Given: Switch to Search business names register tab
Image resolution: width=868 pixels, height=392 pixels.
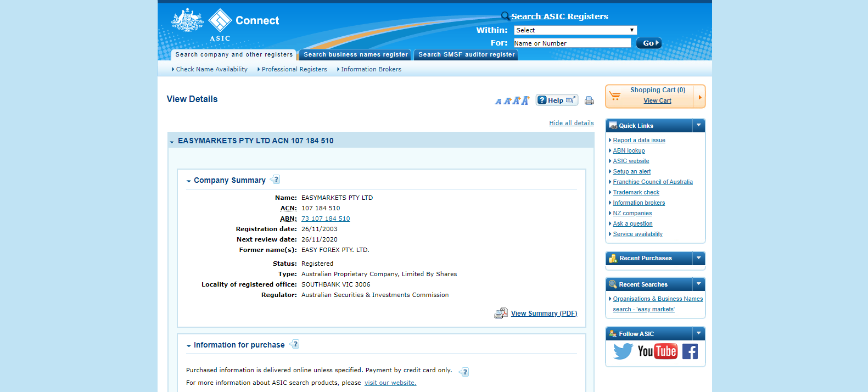Looking at the screenshot, I should click(355, 55).
